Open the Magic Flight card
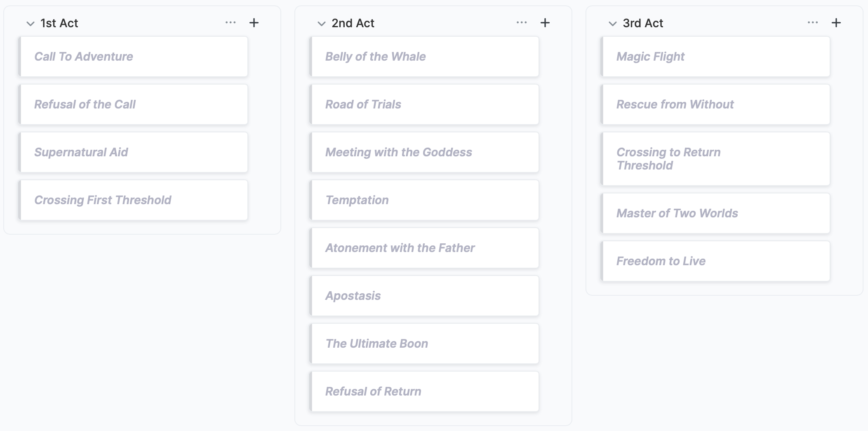Viewport: 868px width, 431px height. [x=716, y=57]
